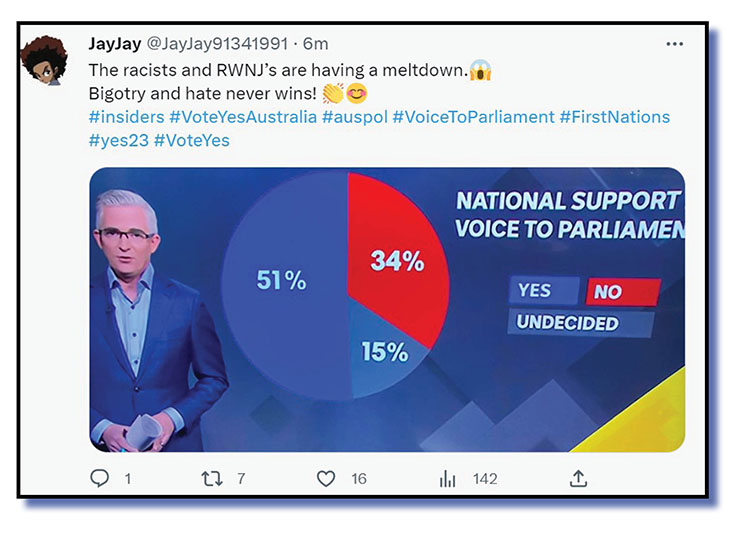This screenshot has width=737, height=542.
Task: Select the #auspol hashtag
Action: [354, 117]
